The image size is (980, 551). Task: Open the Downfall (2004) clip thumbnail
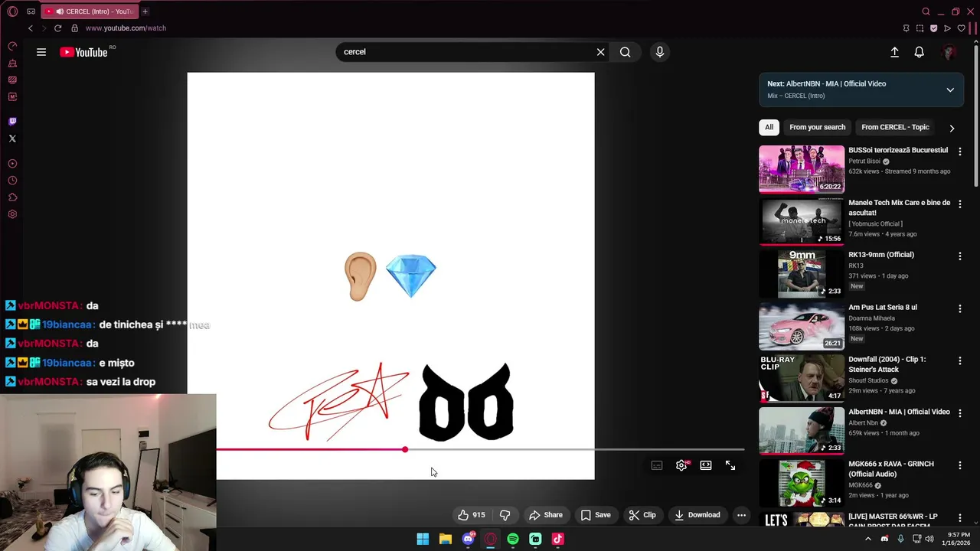point(802,378)
